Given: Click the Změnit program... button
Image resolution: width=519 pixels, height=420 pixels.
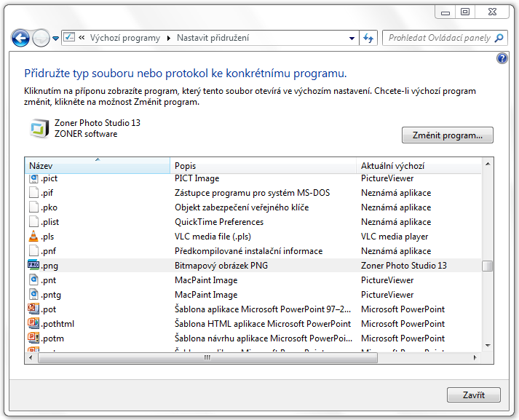Looking at the screenshot, I should pos(448,135).
